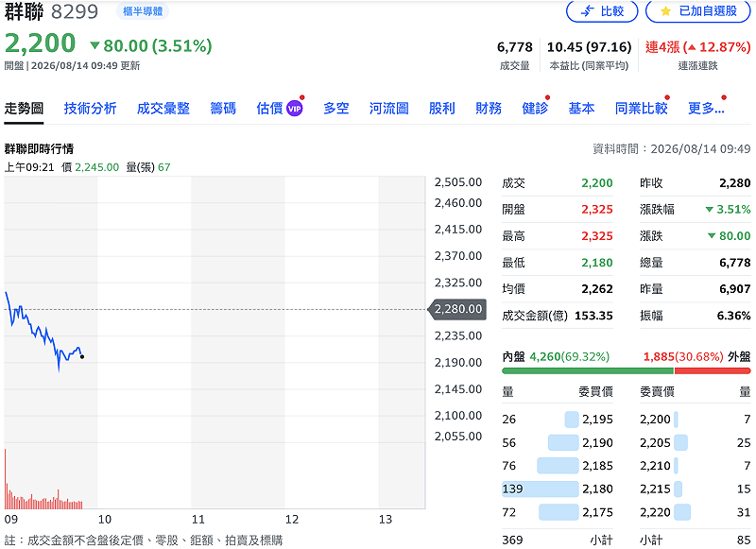Click the 群聯即時行情 chart heading
This screenshot has width=756, height=549.
39,149
